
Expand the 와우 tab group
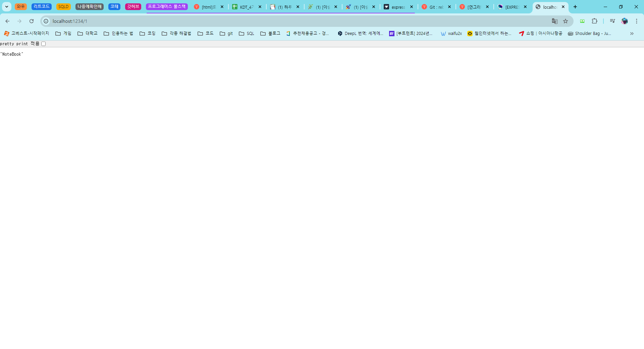[x=21, y=7]
